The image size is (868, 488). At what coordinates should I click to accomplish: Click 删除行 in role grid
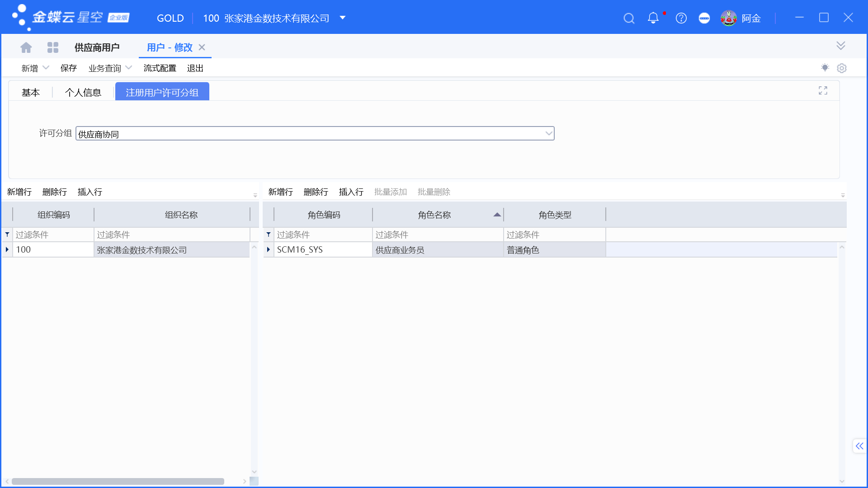pyautogui.click(x=316, y=192)
